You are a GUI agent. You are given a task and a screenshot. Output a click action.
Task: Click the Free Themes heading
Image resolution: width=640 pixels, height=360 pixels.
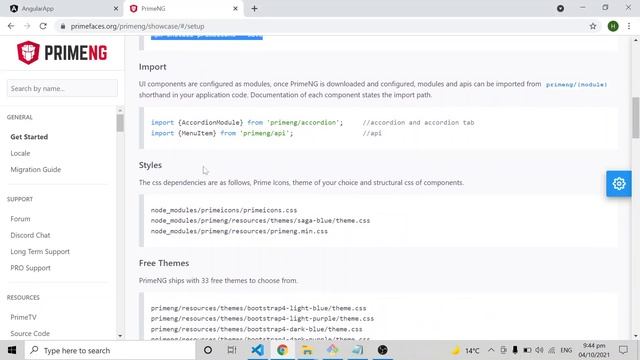click(x=164, y=263)
